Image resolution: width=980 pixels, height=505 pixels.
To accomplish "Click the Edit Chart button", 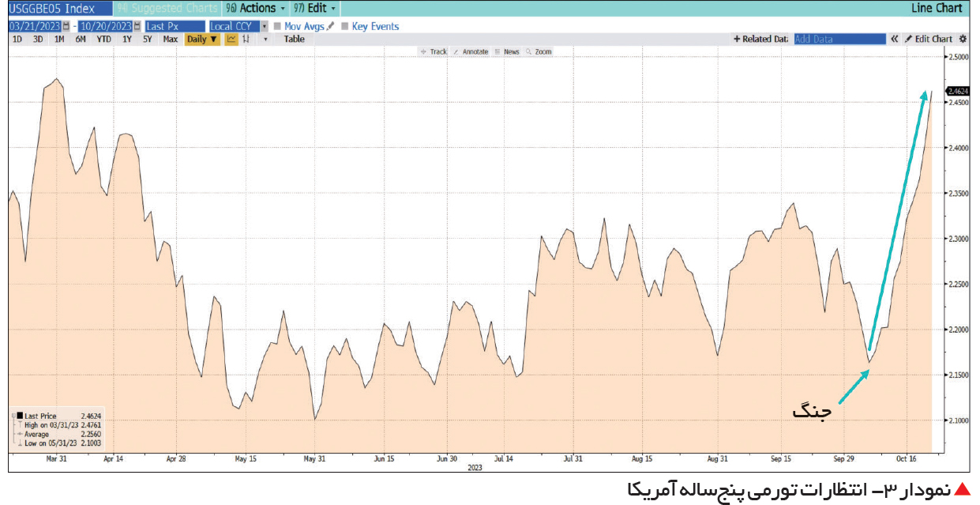I will (929, 39).
